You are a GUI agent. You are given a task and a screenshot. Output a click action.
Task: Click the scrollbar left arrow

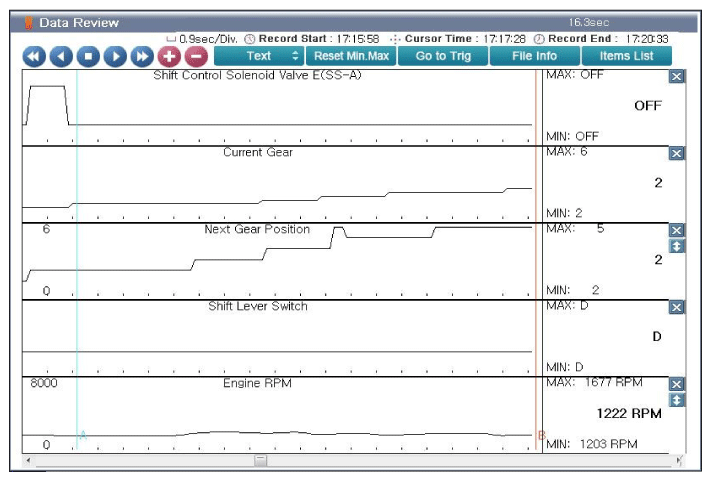point(28,461)
